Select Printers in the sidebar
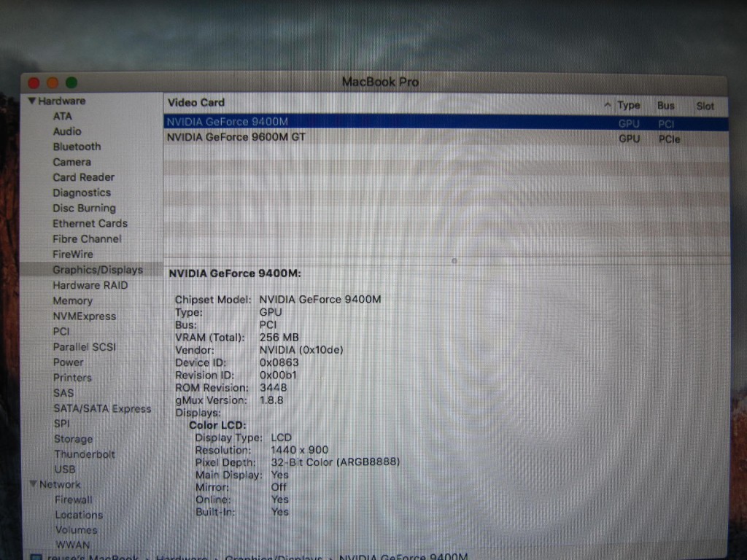The height and width of the screenshot is (560, 747). click(72, 378)
